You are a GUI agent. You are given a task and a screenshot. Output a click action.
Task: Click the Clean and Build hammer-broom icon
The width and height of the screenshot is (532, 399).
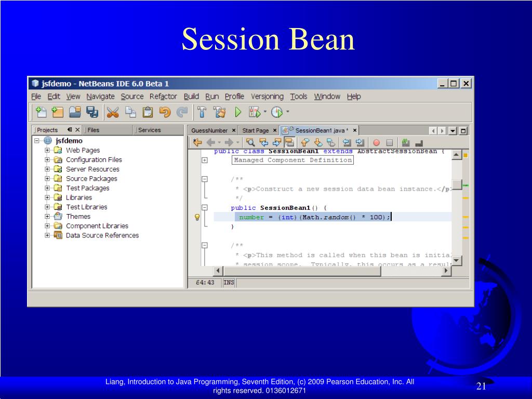(x=219, y=112)
